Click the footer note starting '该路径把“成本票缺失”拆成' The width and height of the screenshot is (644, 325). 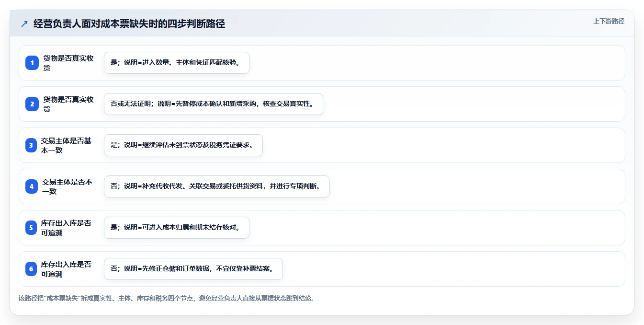pos(167,298)
